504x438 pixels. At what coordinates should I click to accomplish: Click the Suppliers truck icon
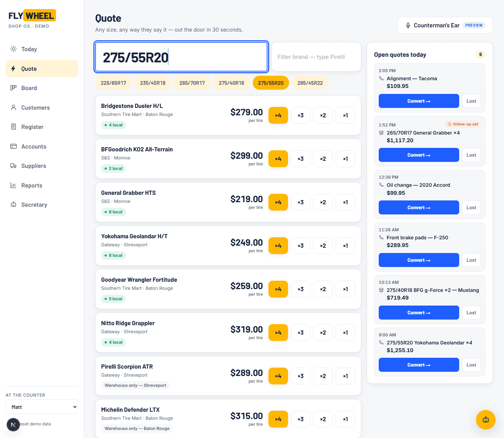13,166
